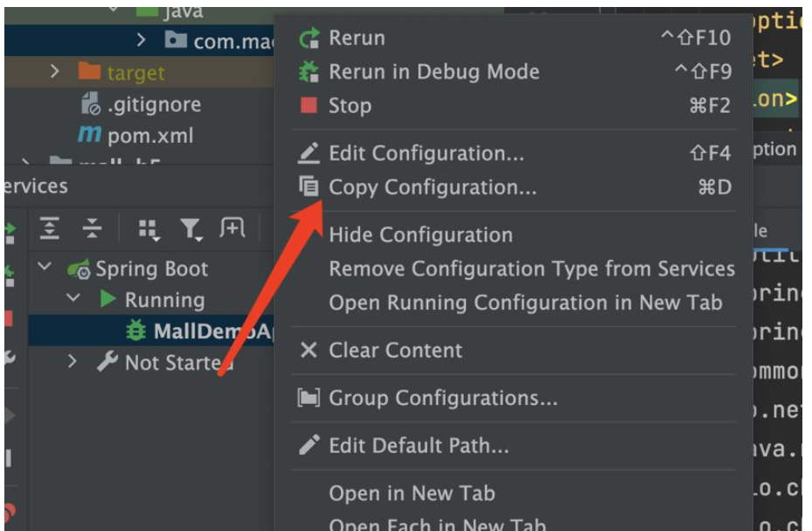Open the Group By options icon

pos(149,229)
